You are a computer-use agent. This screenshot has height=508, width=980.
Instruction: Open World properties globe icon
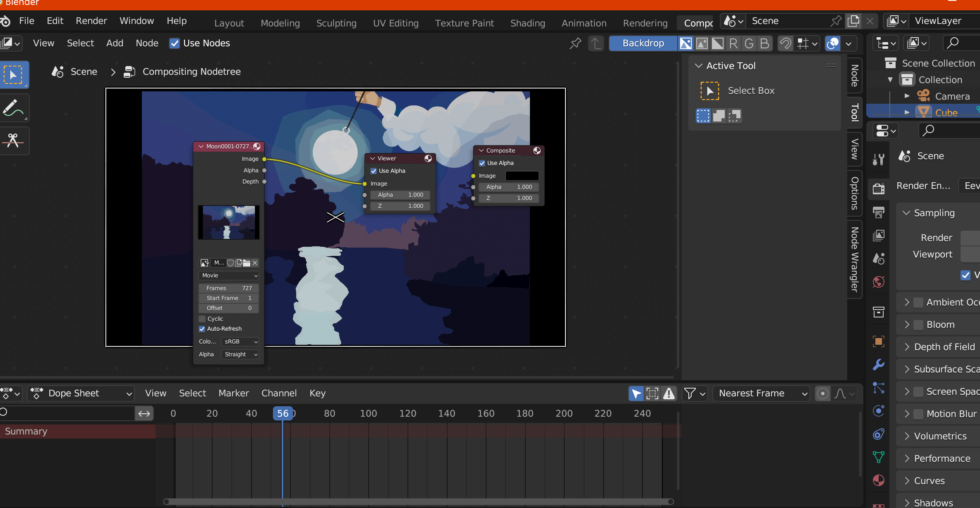coord(879,282)
